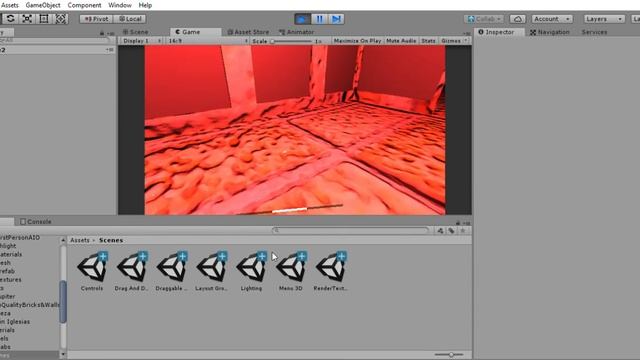
Task: Open the Display 1 dropdown
Action: 142,41
